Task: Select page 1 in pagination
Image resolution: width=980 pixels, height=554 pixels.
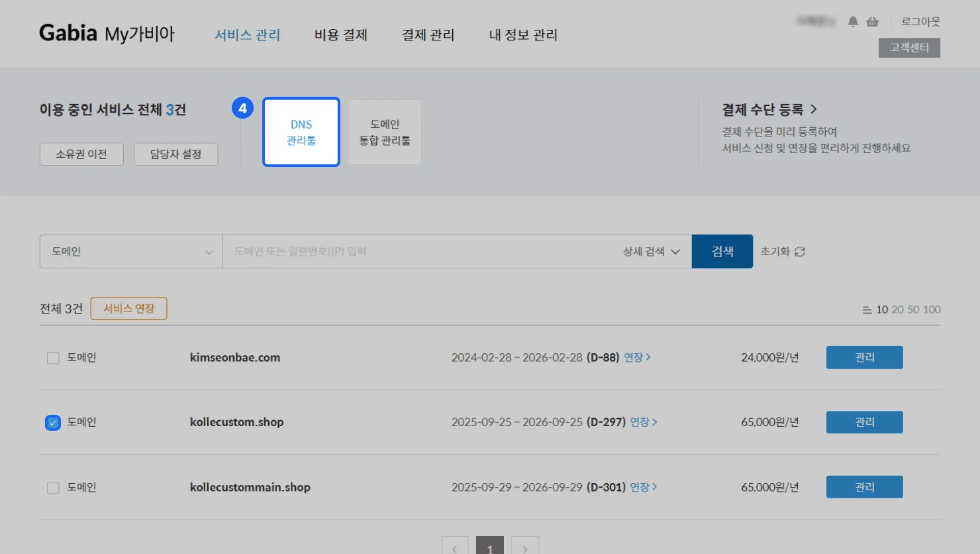Action: pos(490,547)
